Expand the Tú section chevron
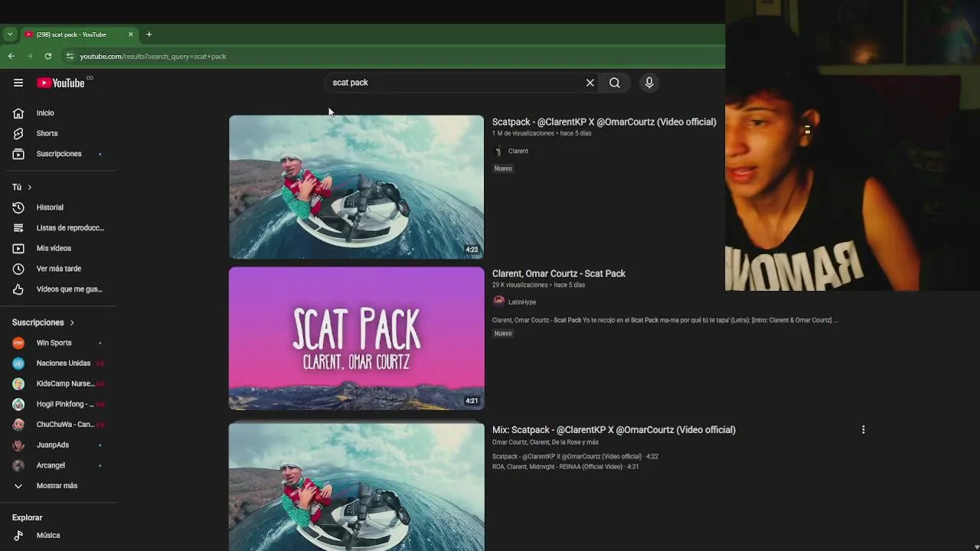Image resolution: width=980 pixels, height=551 pixels. tap(30, 187)
